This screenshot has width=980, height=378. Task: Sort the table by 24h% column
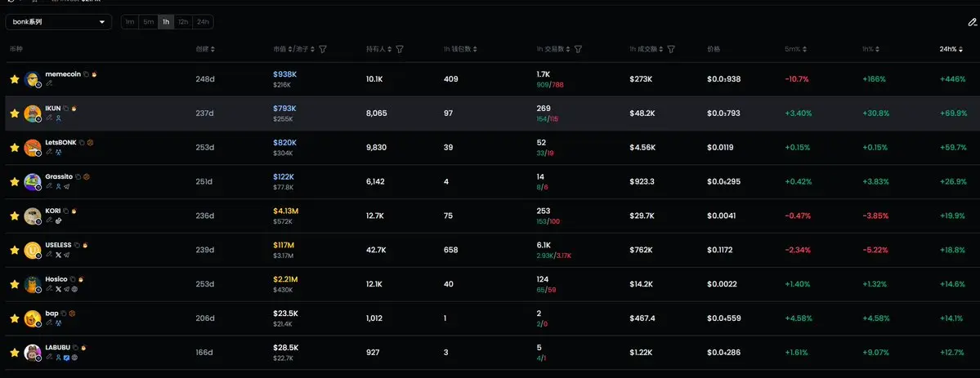pos(951,49)
